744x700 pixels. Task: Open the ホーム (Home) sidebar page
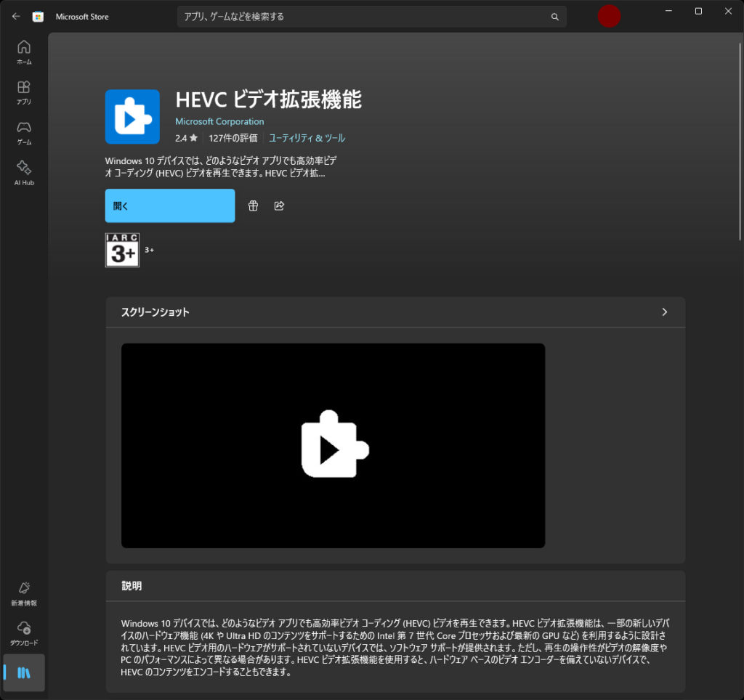click(x=24, y=52)
